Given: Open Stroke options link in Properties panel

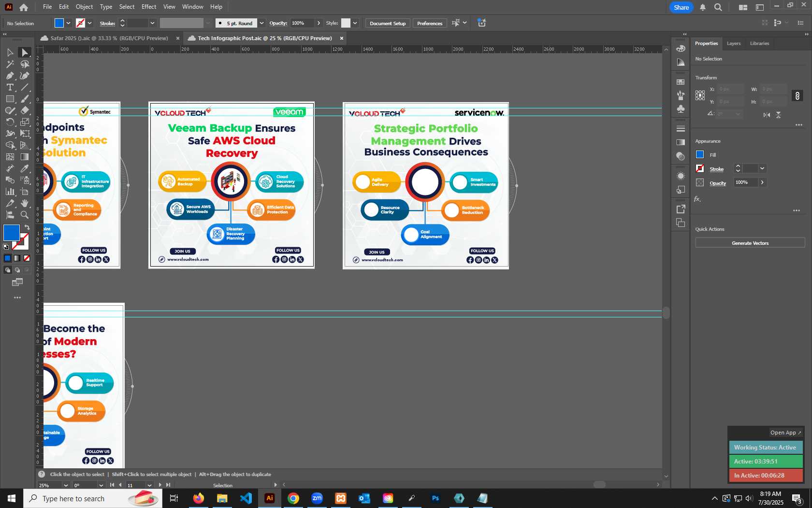Looking at the screenshot, I should [716, 169].
